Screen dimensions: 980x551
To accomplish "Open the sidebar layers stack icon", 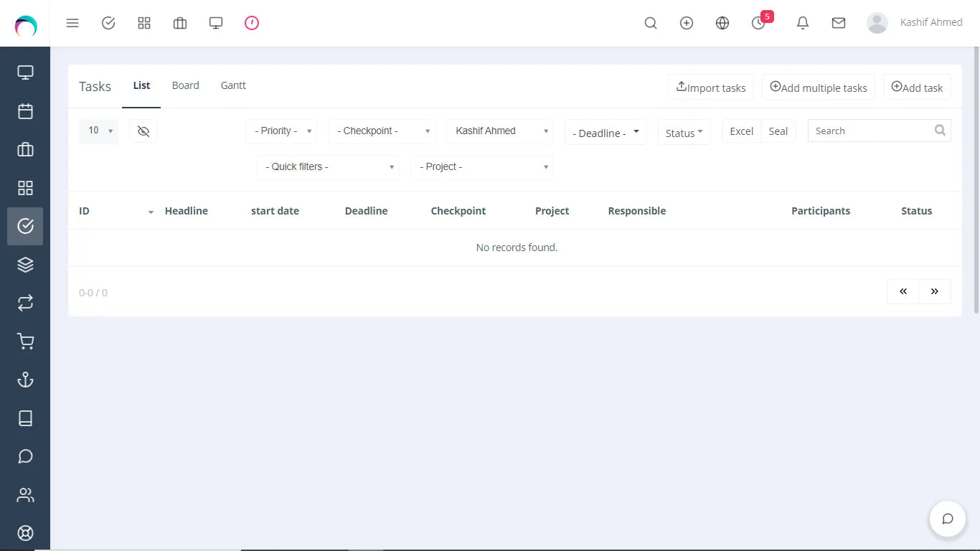I will coord(25,265).
